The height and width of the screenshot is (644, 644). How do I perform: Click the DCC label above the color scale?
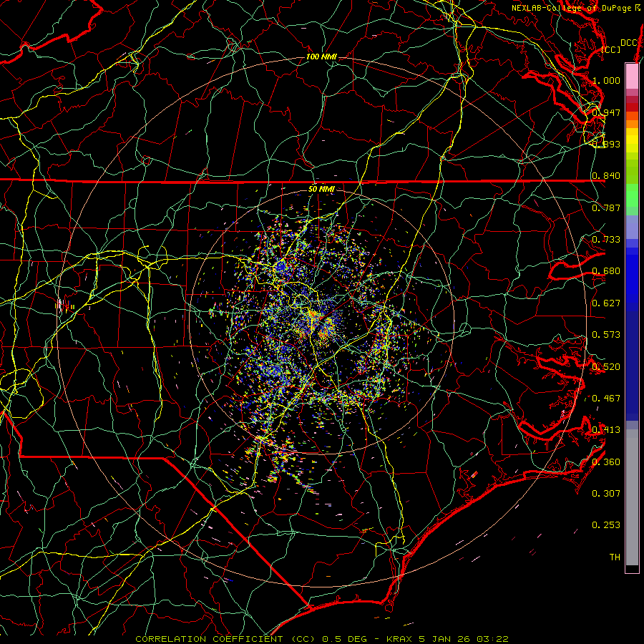628,43
